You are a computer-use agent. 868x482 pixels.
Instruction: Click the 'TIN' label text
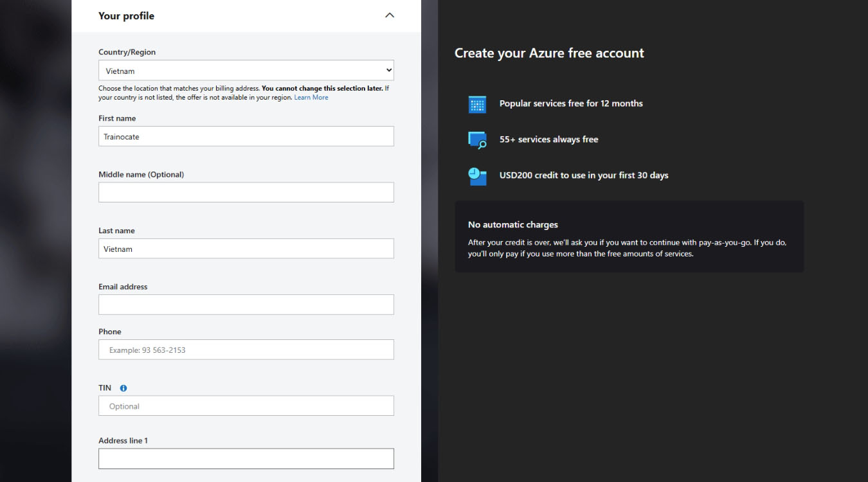point(105,388)
